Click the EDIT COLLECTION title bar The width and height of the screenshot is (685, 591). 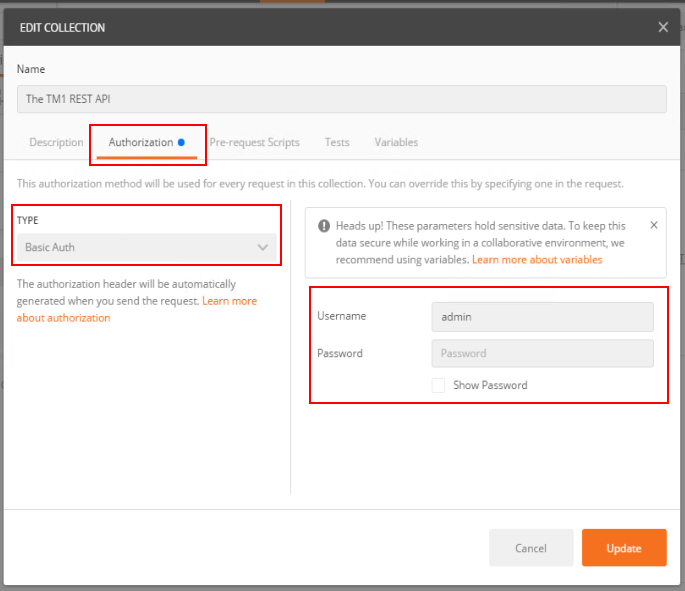(x=300, y=27)
